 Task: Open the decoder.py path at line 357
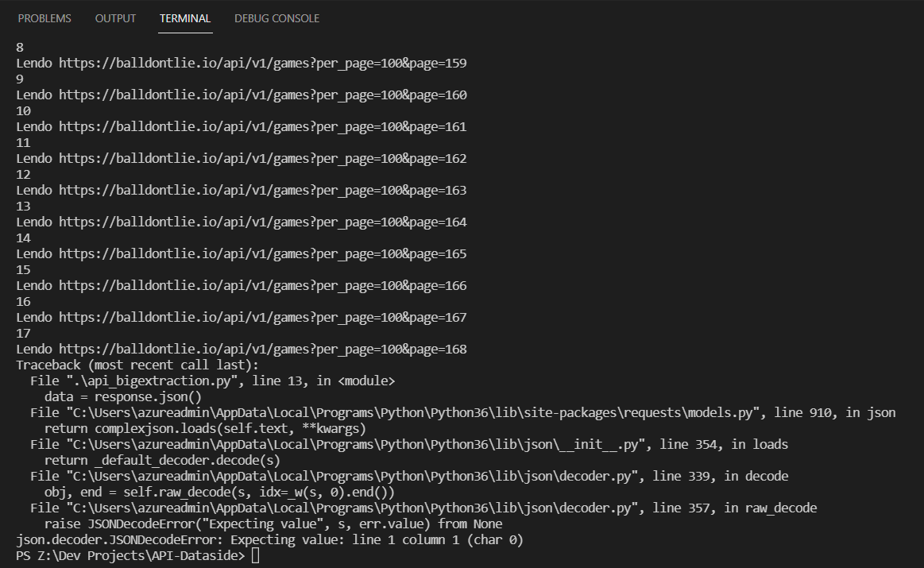pyautogui.click(x=352, y=508)
